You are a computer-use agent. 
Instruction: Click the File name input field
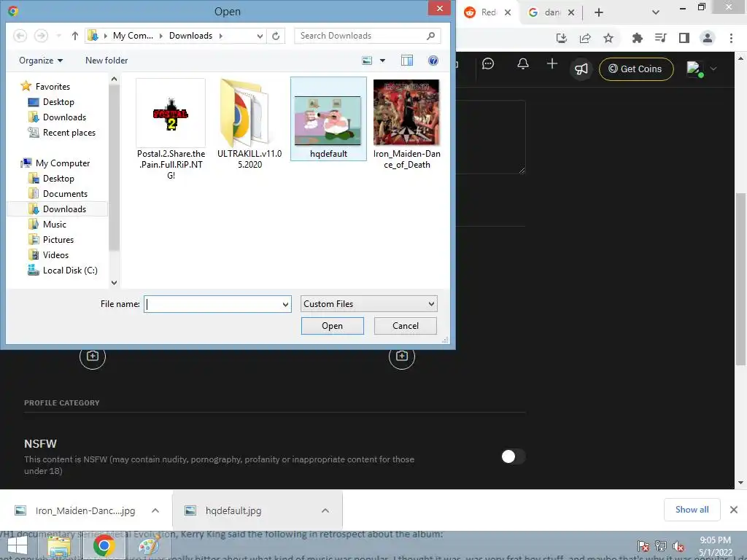coord(214,304)
